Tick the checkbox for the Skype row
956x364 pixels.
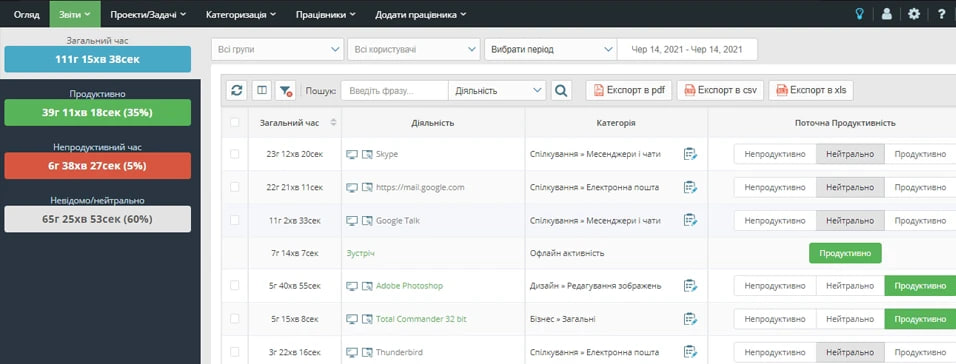click(235, 154)
